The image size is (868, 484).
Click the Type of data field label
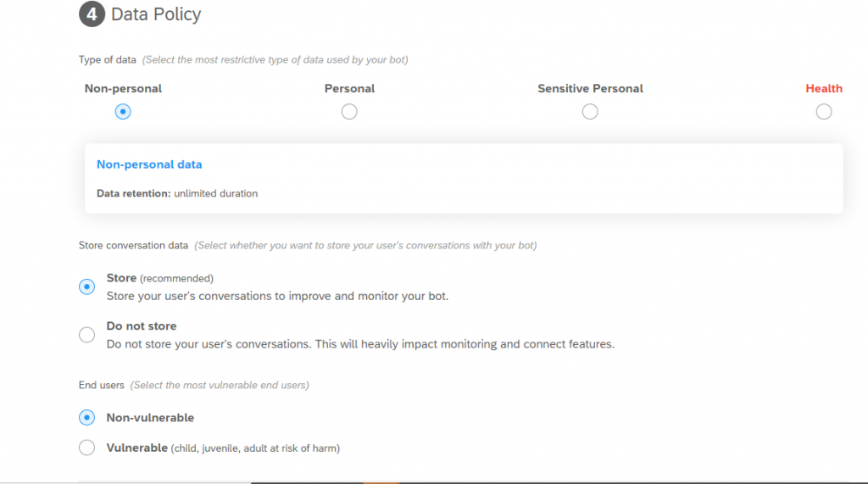(x=108, y=60)
